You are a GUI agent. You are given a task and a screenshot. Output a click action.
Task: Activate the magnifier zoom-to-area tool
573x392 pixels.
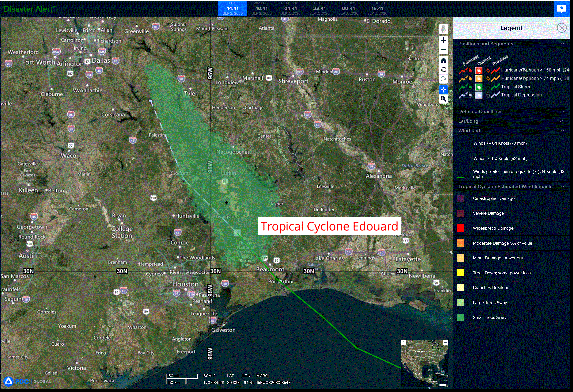click(443, 99)
